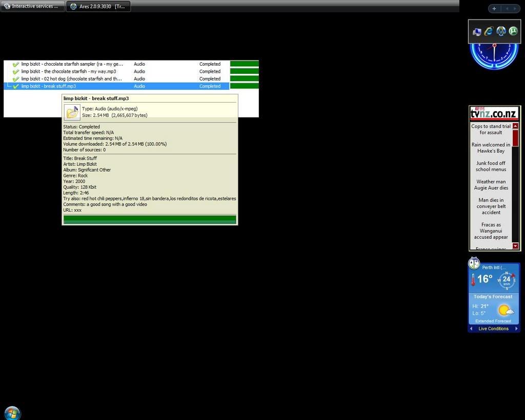Launch Internet Explorer from the launcher
525x420 pixels.
click(489, 31)
